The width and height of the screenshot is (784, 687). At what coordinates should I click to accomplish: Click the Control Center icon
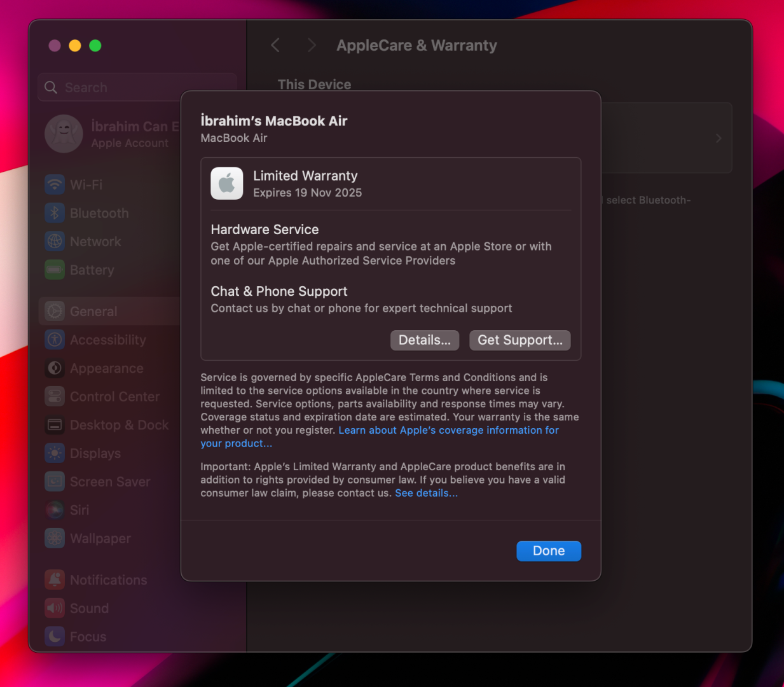[x=55, y=396]
